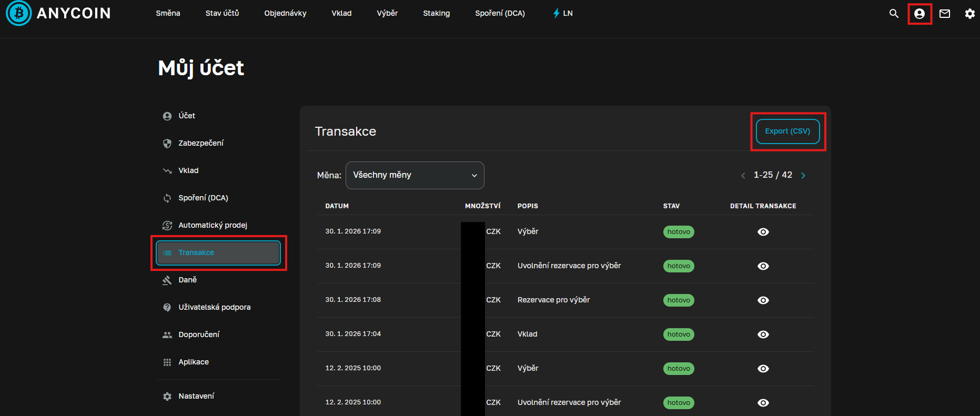Click the Spoření (DCA) cycle icon in sidebar
Screen dimensions: 980x416
coord(167,198)
